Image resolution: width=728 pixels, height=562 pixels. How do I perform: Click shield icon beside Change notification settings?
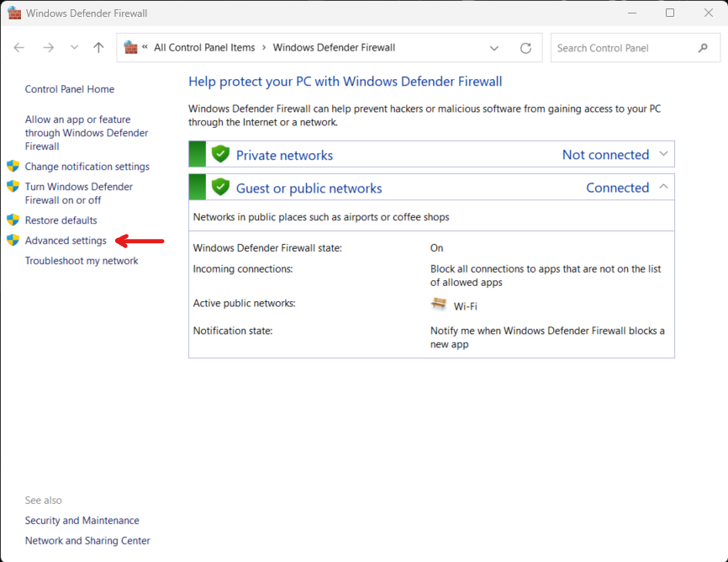(x=13, y=166)
